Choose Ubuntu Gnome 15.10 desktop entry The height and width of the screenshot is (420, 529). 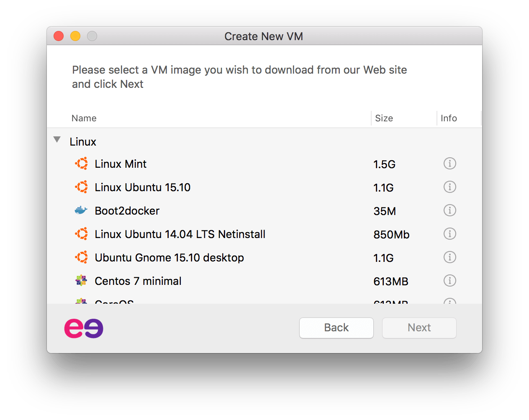coord(264,258)
